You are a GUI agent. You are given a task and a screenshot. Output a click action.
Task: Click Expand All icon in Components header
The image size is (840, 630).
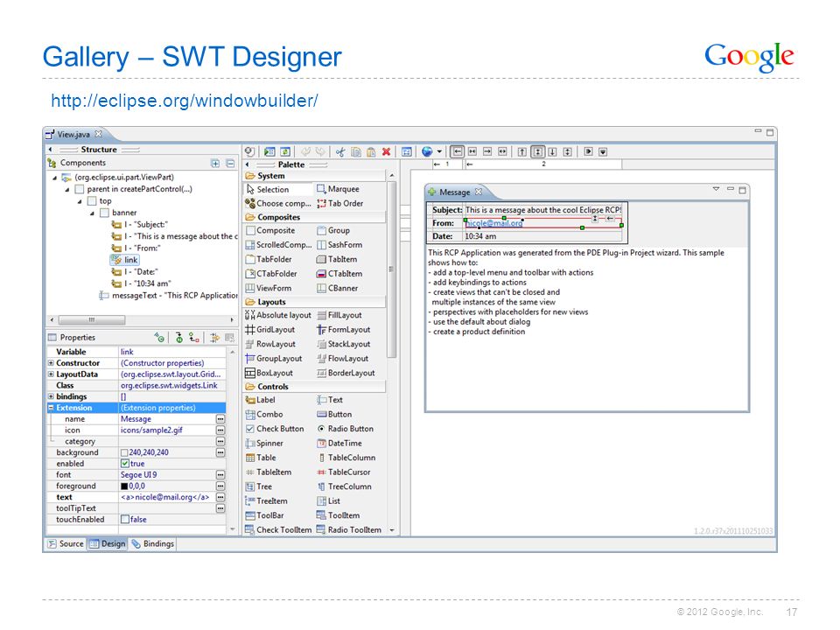coord(215,164)
